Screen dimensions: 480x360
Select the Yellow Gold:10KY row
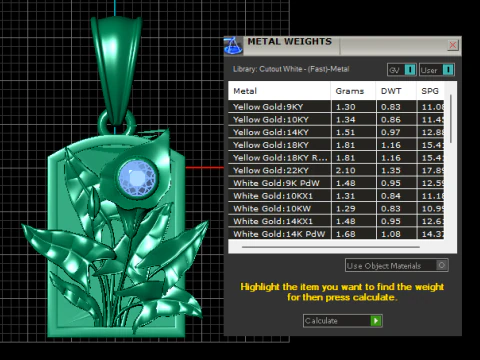336,119
